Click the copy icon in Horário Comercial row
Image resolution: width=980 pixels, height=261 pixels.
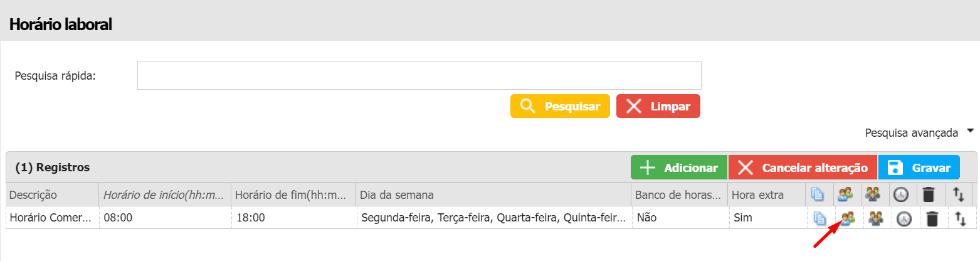click(x=819, y=218)
